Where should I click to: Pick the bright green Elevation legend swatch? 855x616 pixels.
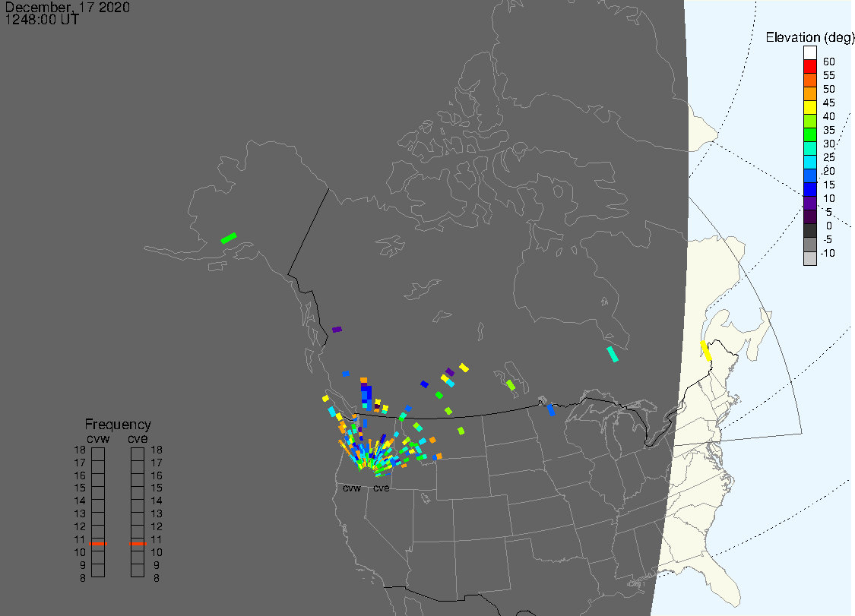[x=809, y=134]
